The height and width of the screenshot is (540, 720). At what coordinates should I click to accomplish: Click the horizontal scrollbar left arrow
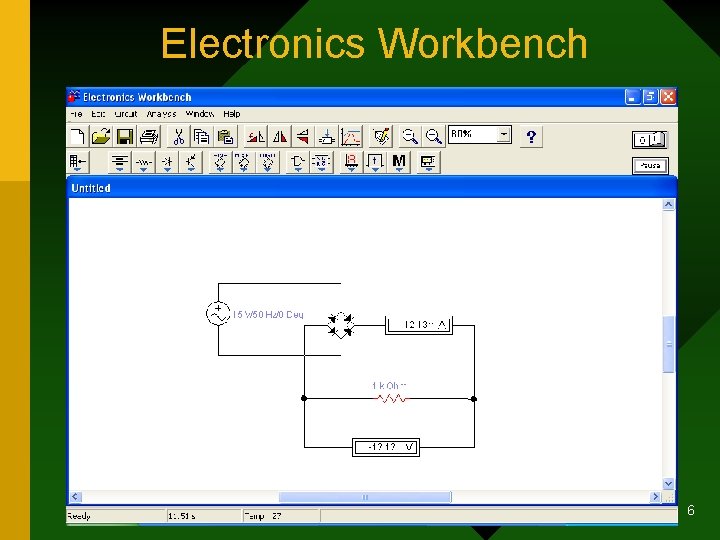click(x=76, y=497)
